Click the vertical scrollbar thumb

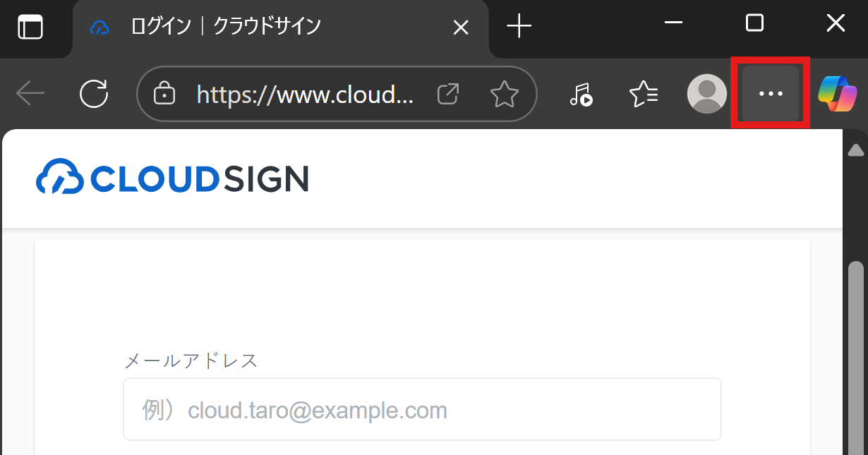tap(855, 353)
